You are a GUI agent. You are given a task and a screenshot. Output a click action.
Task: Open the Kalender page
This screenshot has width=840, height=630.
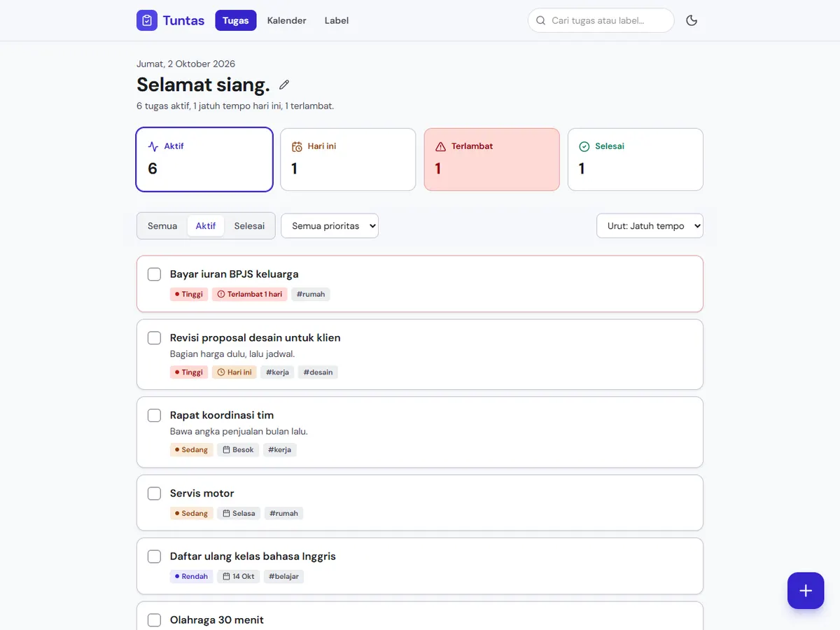click(x=287, y=20)
